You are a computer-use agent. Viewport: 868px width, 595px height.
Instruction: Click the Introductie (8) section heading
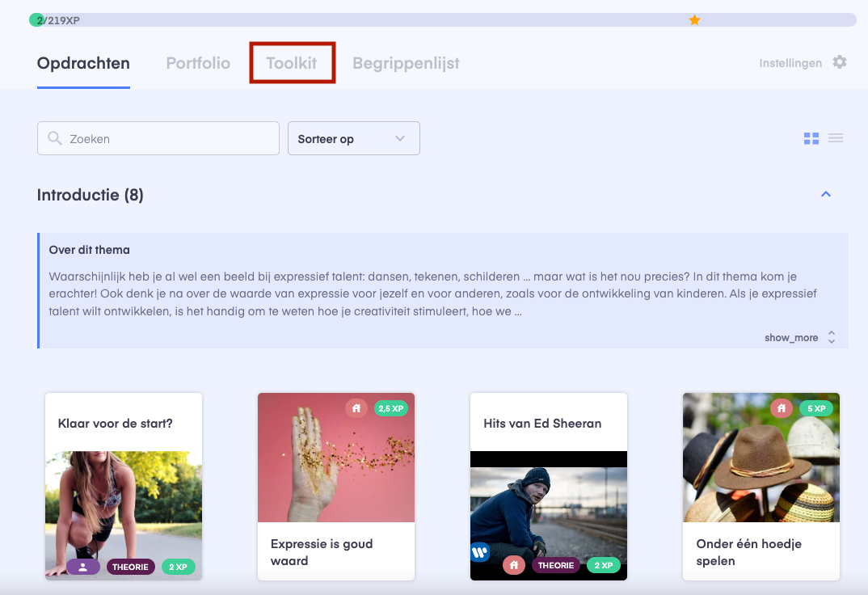tap(91, 195)
